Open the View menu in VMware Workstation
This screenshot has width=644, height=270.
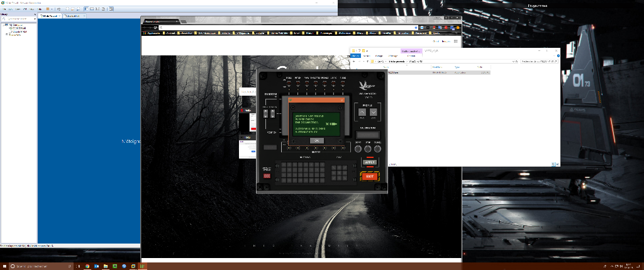click(x=18, y=9)
